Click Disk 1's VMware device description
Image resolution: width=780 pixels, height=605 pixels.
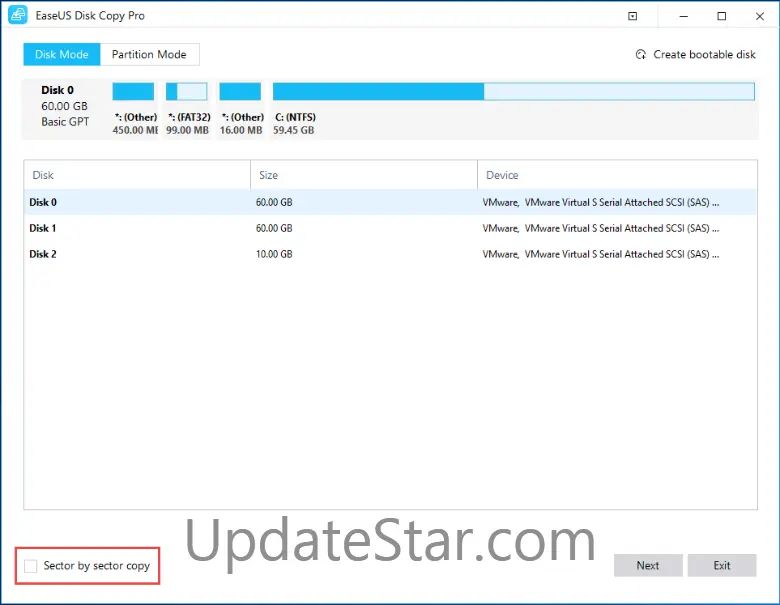pos(601,228)
